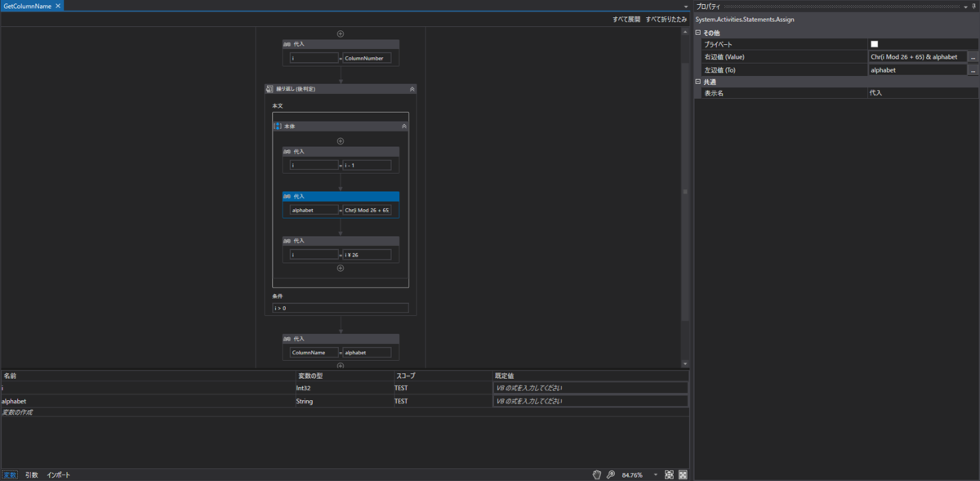Click the String type cell
This screenshot has height=481, width=980.
click(x=343, y=401)
